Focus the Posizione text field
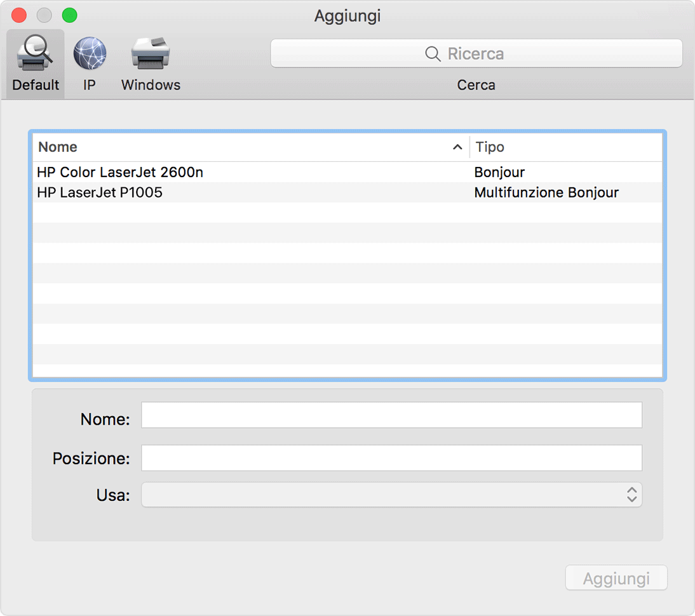This screenshot has width=695, height=616. 391,458
